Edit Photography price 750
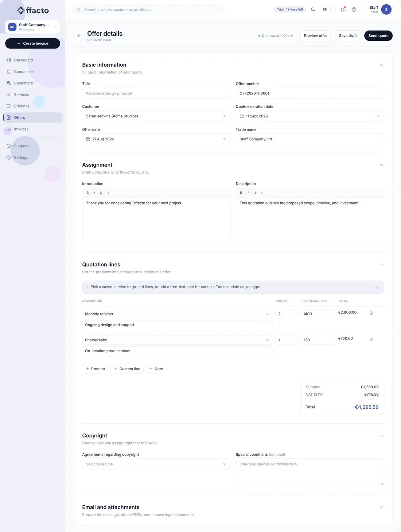 [x=318, y=340]
